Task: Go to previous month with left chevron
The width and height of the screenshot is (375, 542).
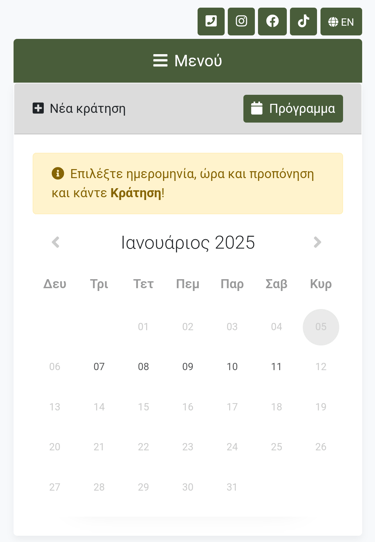Action: click(56, 242)
